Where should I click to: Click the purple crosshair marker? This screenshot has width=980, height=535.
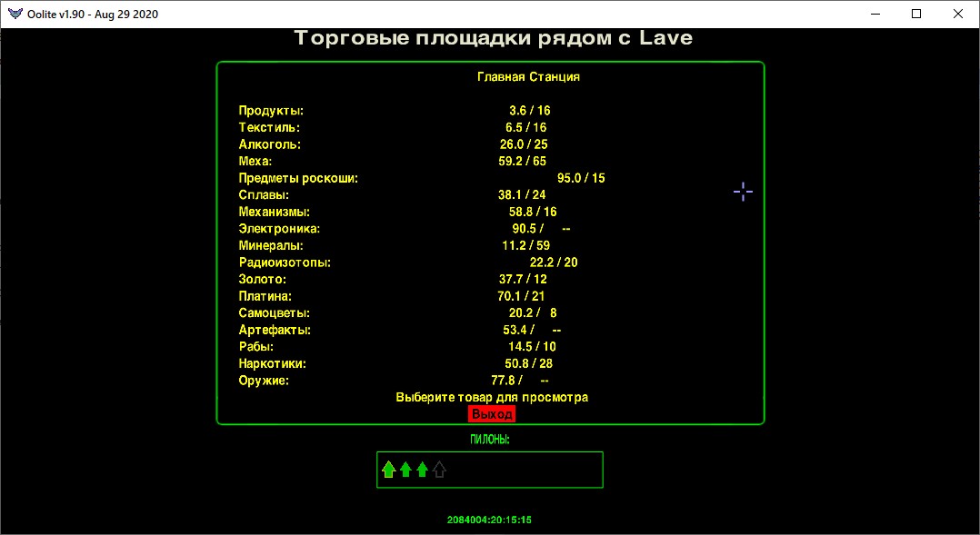pos(743,192)
